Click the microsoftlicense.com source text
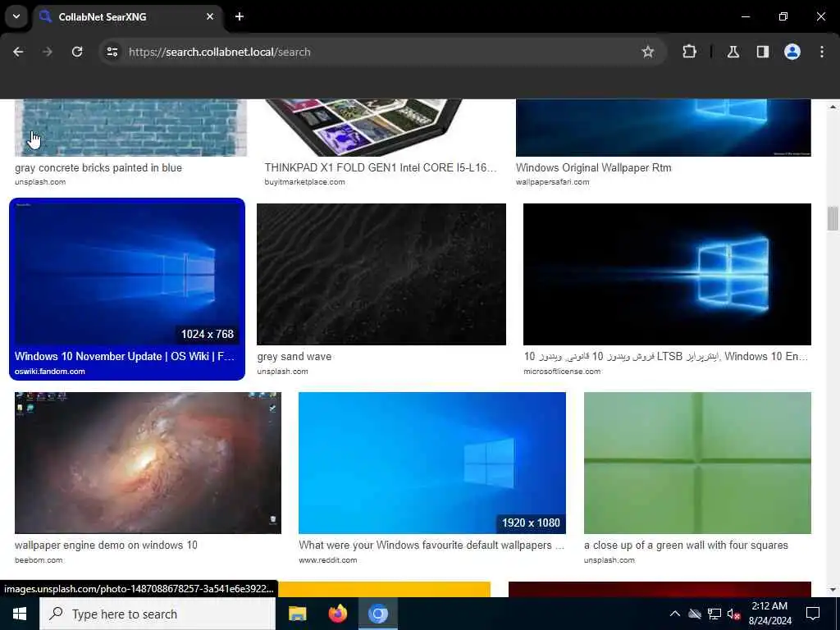 pos(562,372)
